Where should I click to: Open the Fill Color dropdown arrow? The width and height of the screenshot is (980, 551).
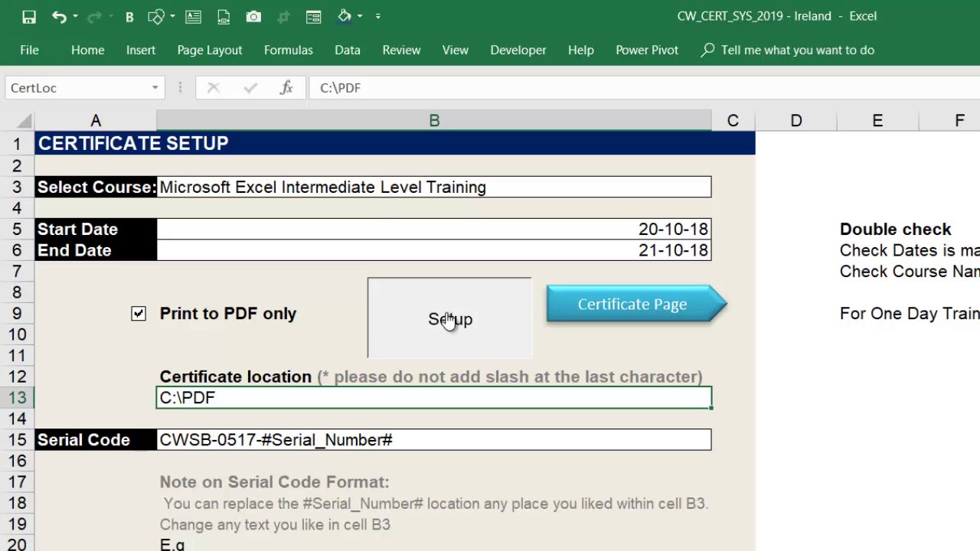coord(360,16)
